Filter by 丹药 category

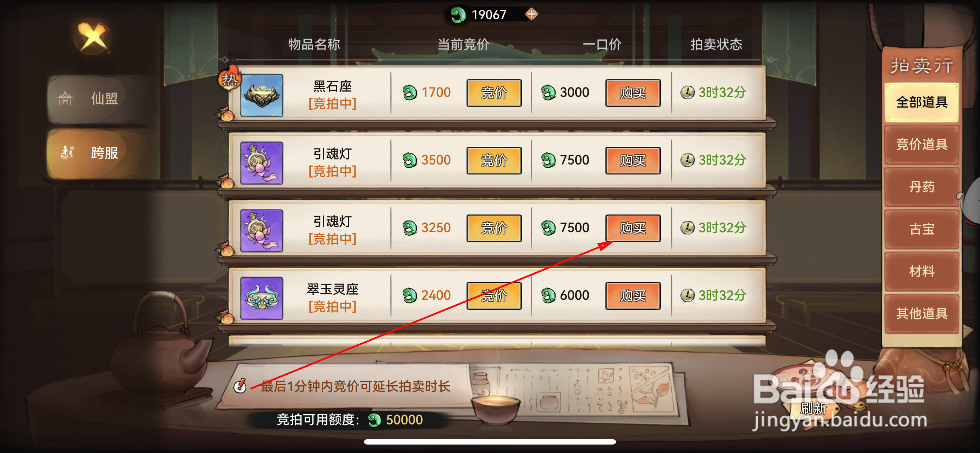(921, 187)
